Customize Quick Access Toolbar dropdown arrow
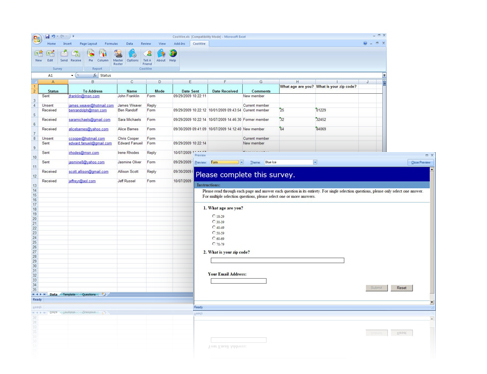Viewport: 487px width, 374px height. 73,36
